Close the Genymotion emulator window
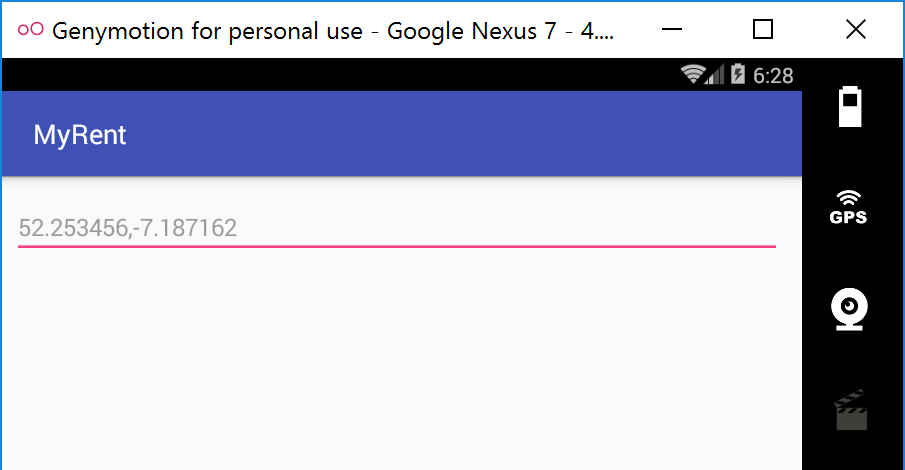This screenshot has height=470, width=905. tap(856, 30)
